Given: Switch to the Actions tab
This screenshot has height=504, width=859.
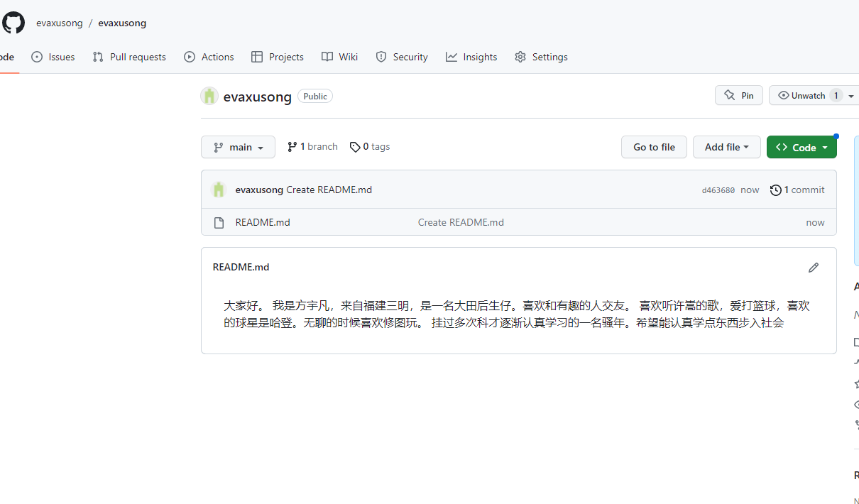Looking at the screenshot, I should pyautogui.click(x=209, y=57).
